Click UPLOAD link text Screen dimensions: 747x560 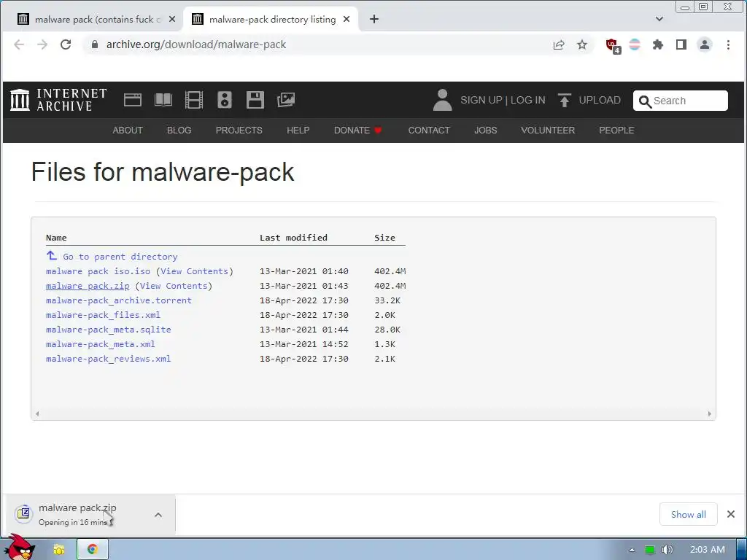600,100
